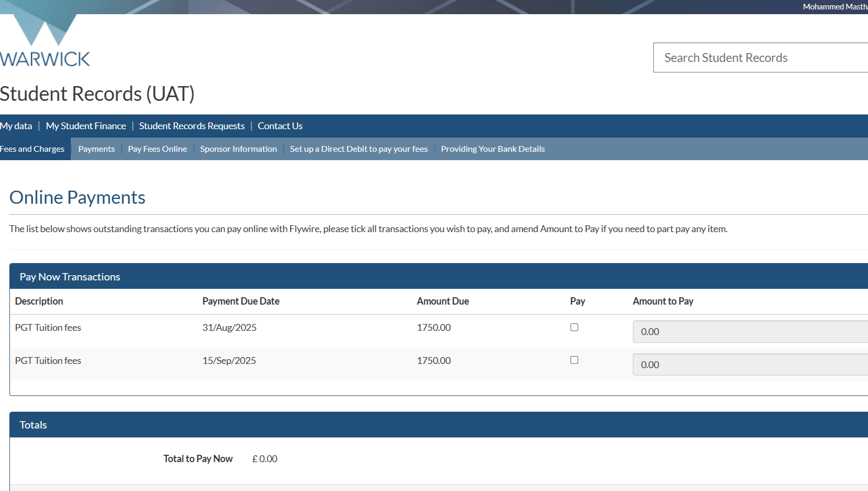Open My Student Finance menu
Viewport: 868px width, 491px height.
pyautogui.click(x=86, y=126)
